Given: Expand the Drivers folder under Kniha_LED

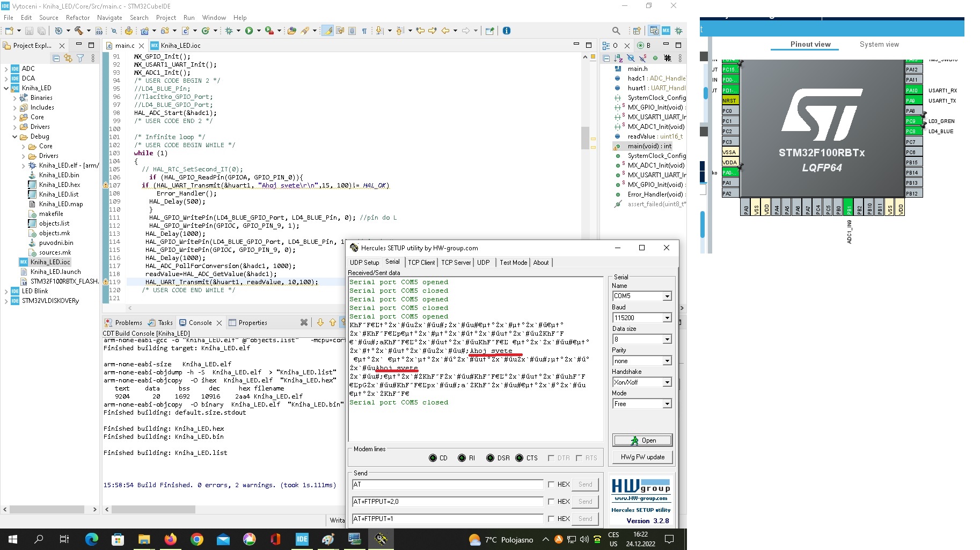Looking at the screenshot, I should click(15, 127).
